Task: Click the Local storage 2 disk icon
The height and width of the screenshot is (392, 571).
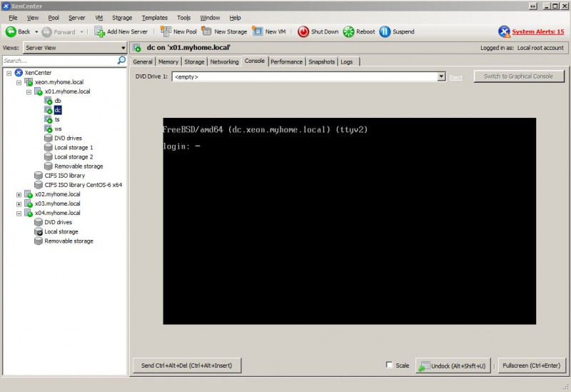Action: [49, 156]
